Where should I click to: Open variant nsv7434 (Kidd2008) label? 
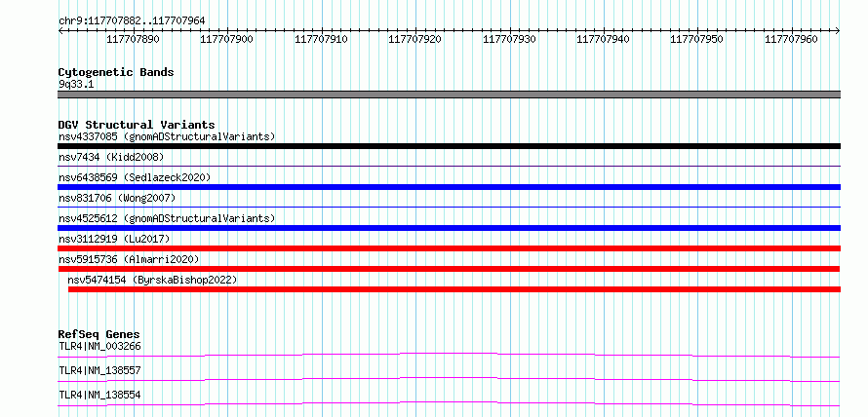click(x=111, y=157)
